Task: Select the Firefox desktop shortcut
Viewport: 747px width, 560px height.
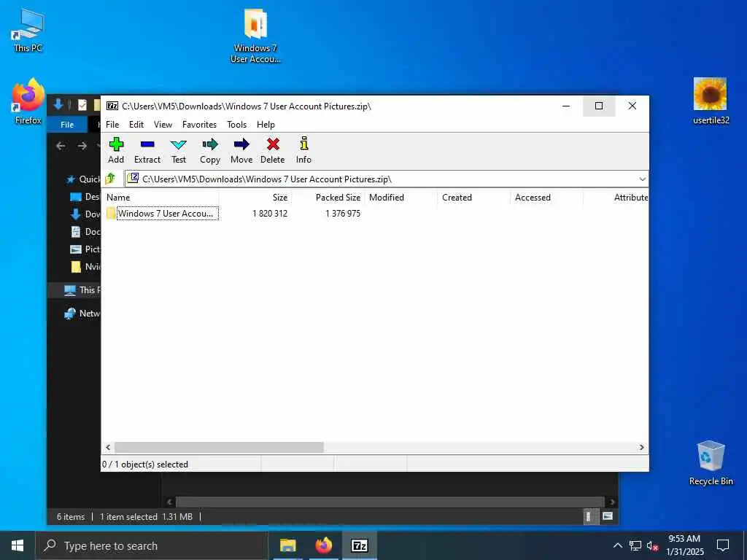Action: 28,101
